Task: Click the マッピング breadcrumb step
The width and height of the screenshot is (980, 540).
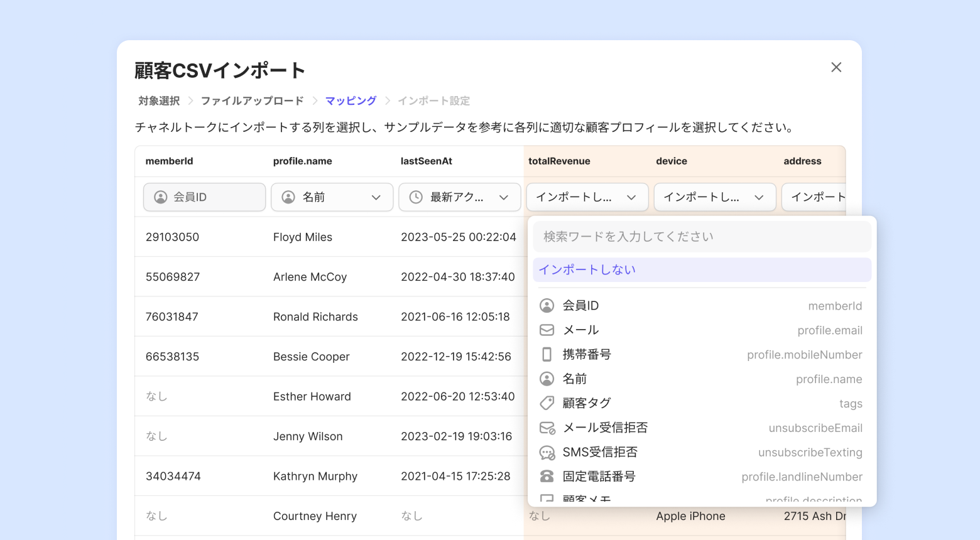Action: pos(351,101)
